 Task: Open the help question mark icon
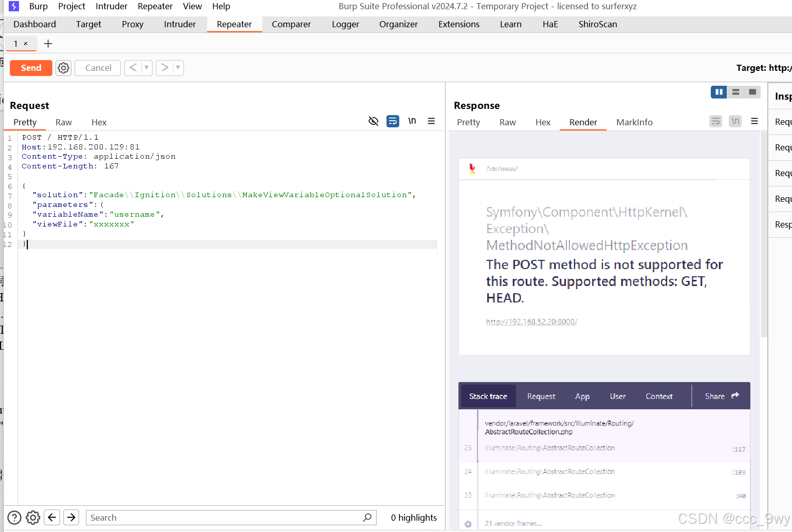pyautogui.click(x=14, y=518)
